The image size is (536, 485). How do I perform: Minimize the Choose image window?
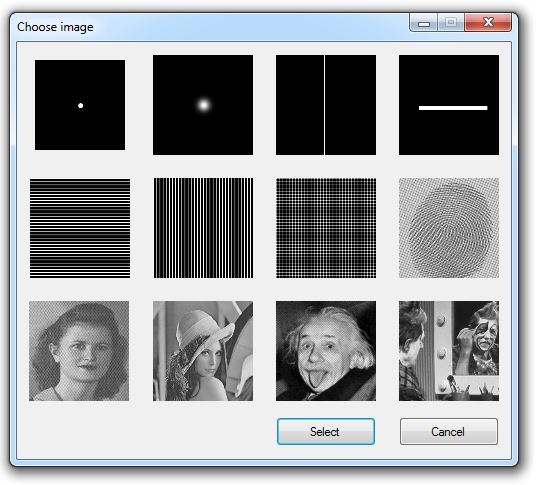(424, 23)
